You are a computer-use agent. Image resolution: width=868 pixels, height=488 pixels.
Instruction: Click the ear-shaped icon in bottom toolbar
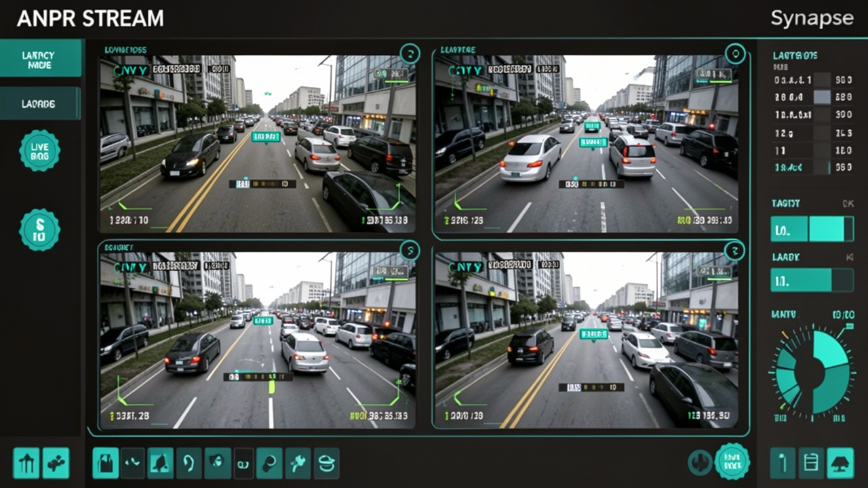coord(189,464)
